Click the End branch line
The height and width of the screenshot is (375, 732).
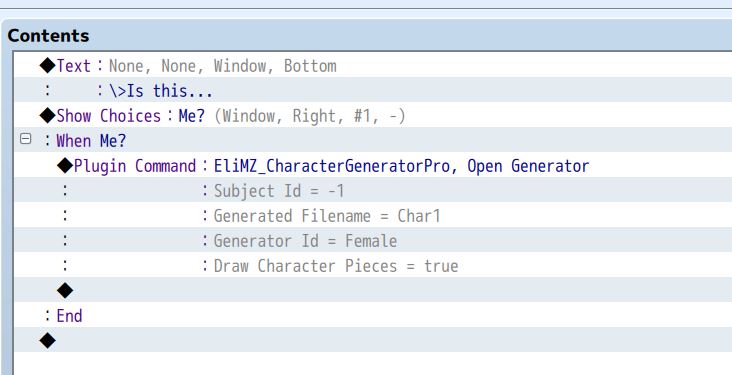(x=373, y=316)
